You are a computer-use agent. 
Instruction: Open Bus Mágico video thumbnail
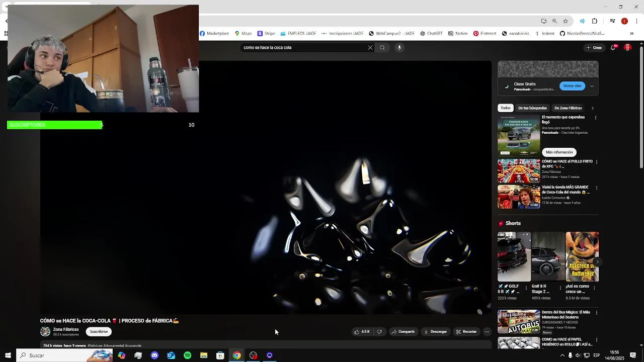[x=519, y=322]
